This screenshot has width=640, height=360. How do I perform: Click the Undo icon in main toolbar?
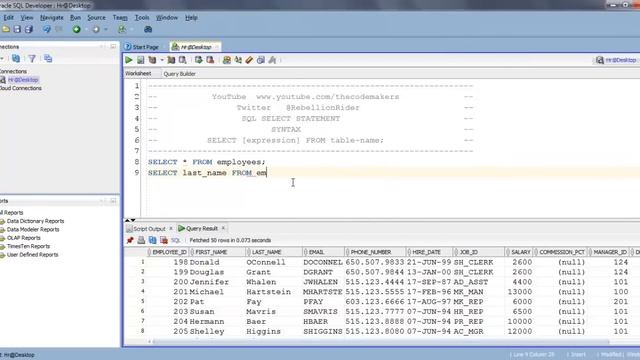[x=47, y=29]
